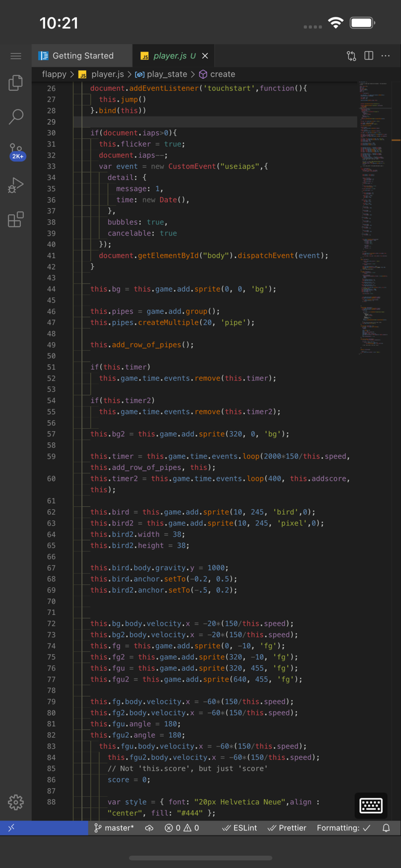The image size is (401, 868).
Task: Click the Publish to cloud sync icon
Action: tap(149, 828)
